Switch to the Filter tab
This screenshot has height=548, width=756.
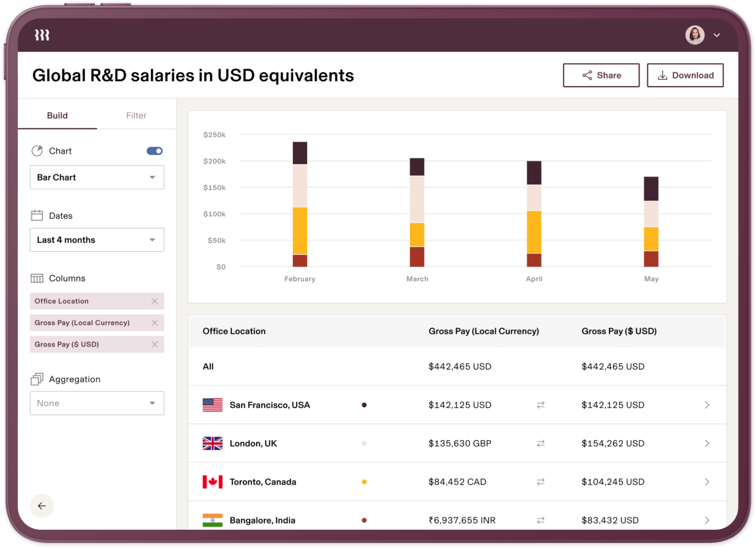point(136,115)
